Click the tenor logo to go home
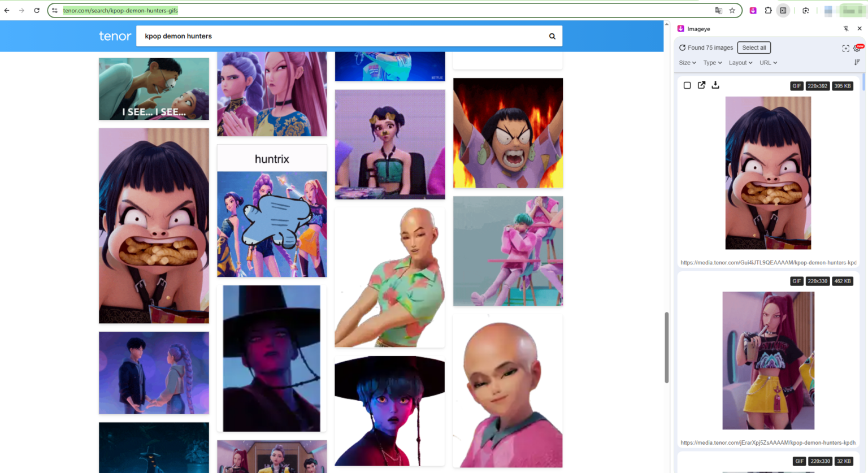Screen dimensions: 868x473 115,36
